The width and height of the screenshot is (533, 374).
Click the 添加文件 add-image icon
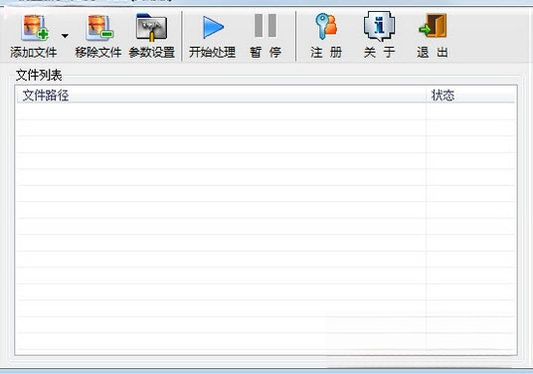[x=35, y=27]
